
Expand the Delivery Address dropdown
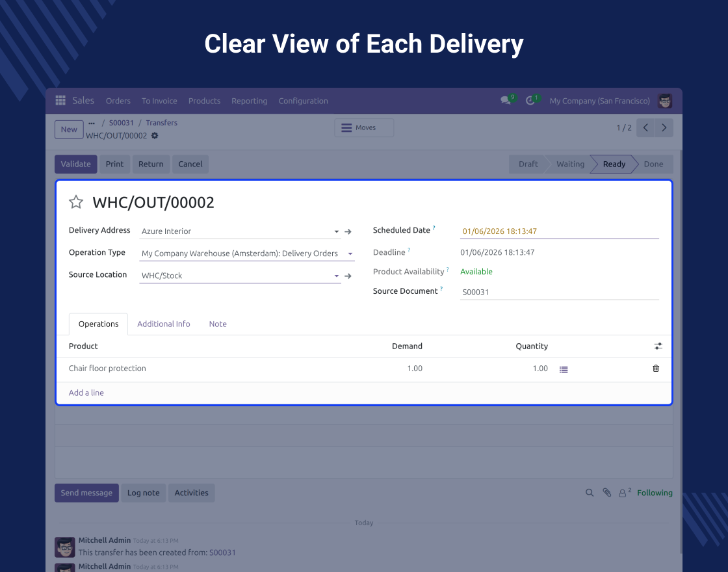(x=337, y=231)
